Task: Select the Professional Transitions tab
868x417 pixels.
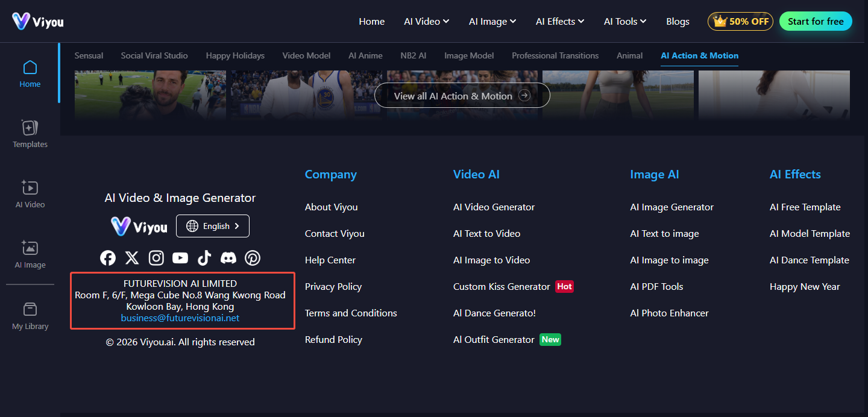Action: 555,55
